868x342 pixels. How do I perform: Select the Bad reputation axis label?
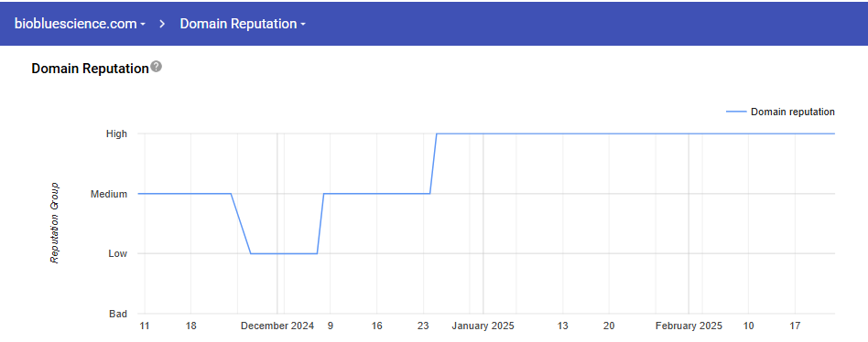[118, 314]
